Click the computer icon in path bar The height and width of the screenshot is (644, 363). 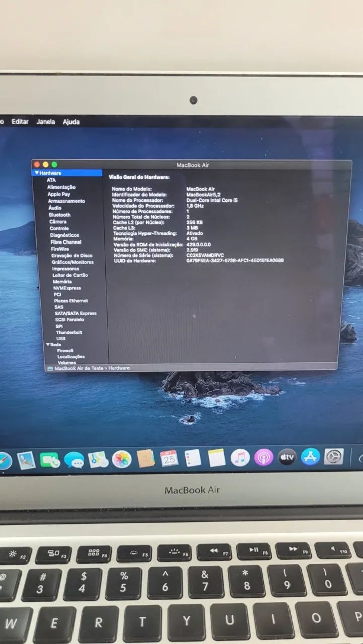(50, 368)
